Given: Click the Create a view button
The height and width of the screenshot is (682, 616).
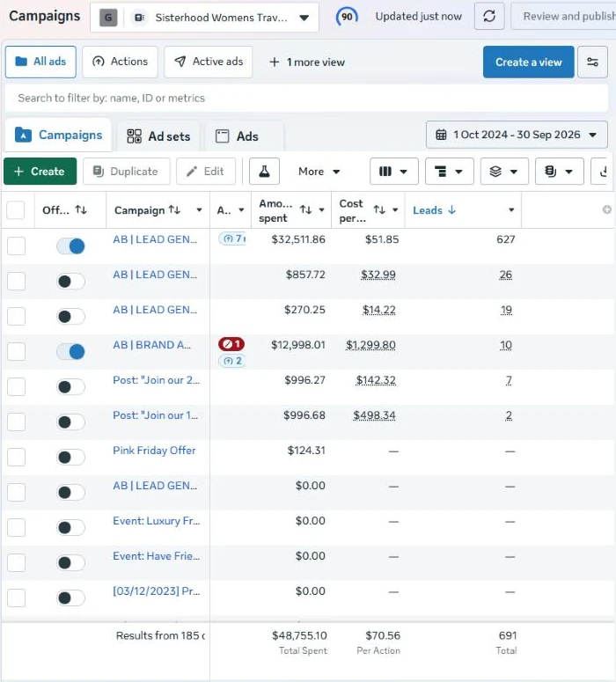Looking at the screenshot, I should [529, 62].
